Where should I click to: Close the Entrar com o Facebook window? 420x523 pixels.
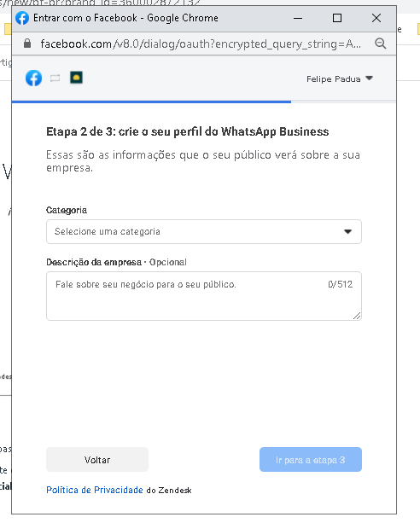[x=376, y=18]
